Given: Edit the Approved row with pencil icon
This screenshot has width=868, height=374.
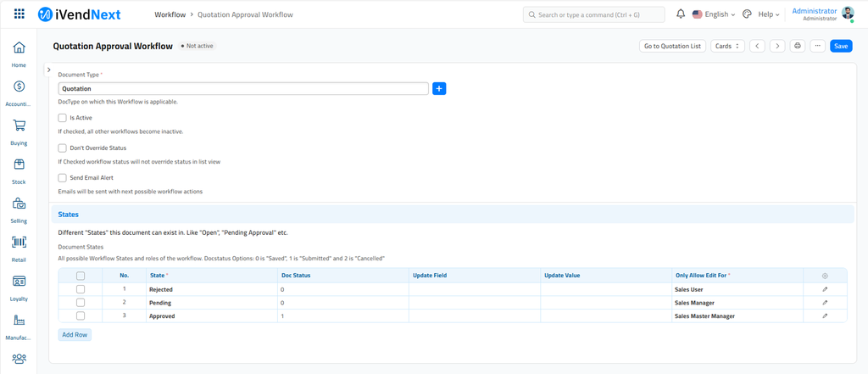Looking at the screenshot, I should 825,315.
